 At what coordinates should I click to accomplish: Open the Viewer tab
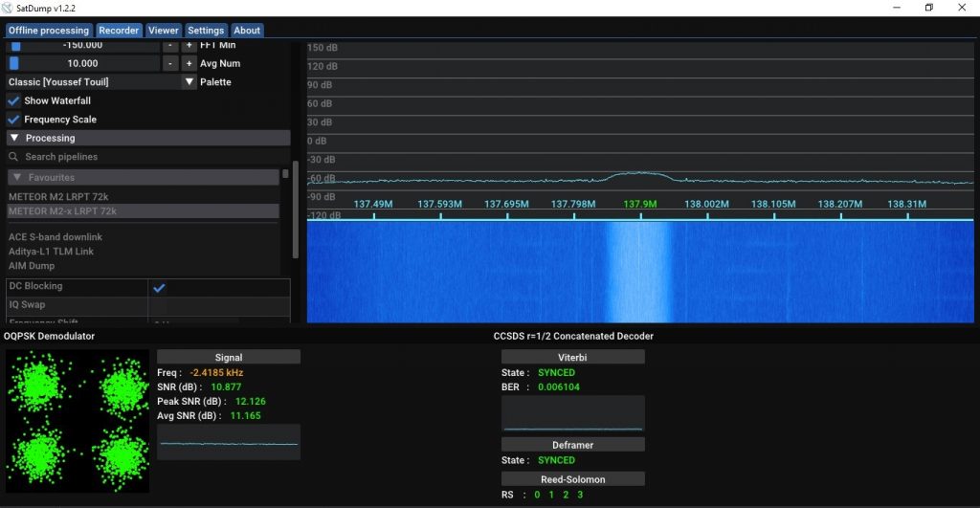point(163,31)
